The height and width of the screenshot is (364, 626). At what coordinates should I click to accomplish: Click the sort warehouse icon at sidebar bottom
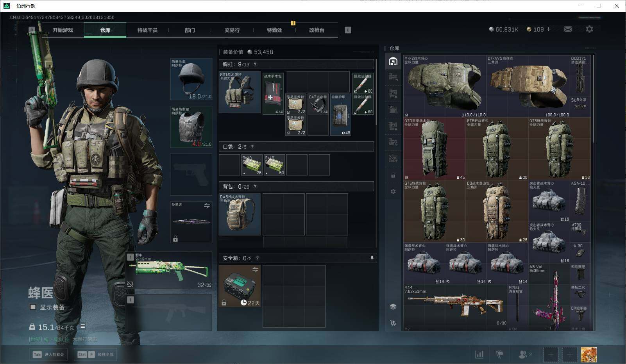393,323
